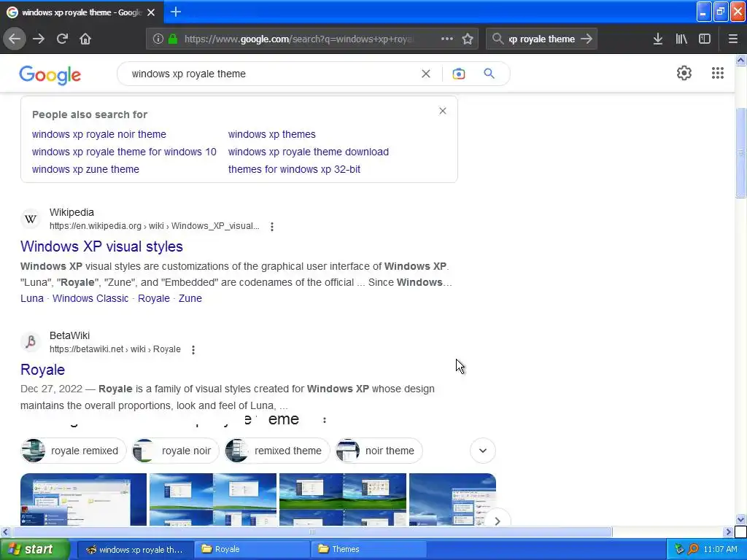The height and width of the screenshot is (560, 747).
Task: Toggle the sidebar view icon
Action: (705, 39)
